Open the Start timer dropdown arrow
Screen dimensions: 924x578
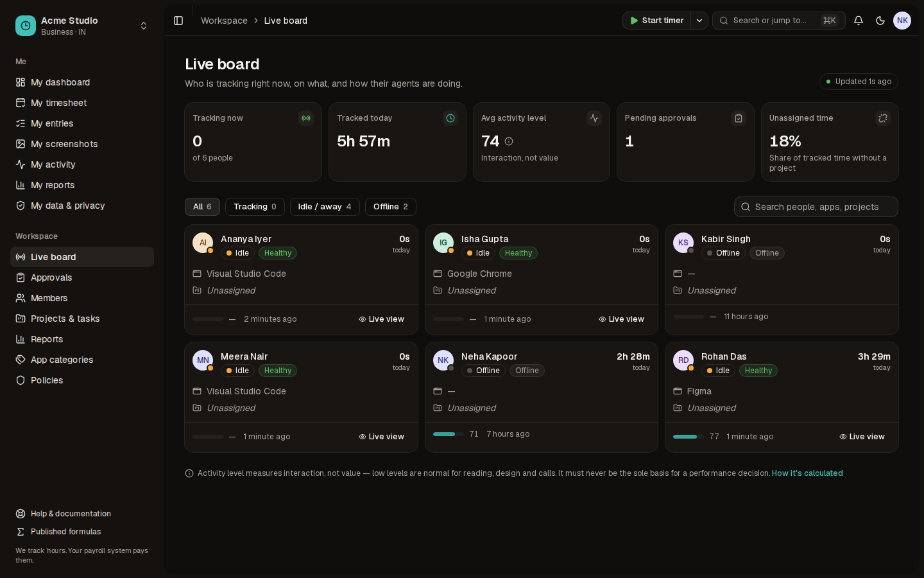point(699,21)
